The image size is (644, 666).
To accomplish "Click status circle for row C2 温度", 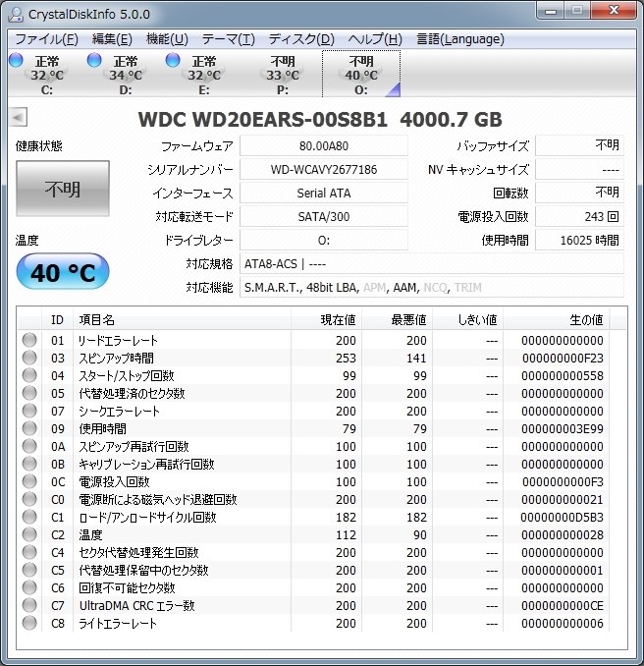I will (29, 534).
